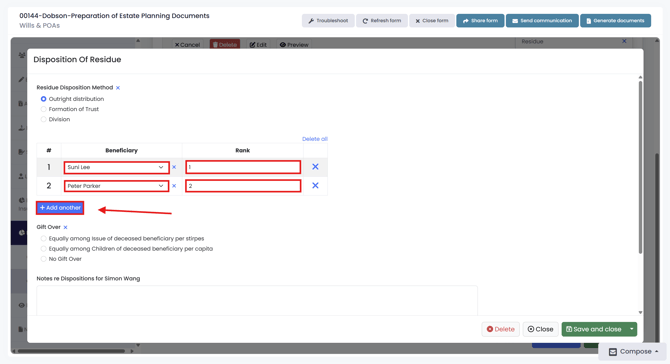Image resolution: width=670 pixels, height=364 pixels.
Task: Refresh the form
Action: (382, 21)
